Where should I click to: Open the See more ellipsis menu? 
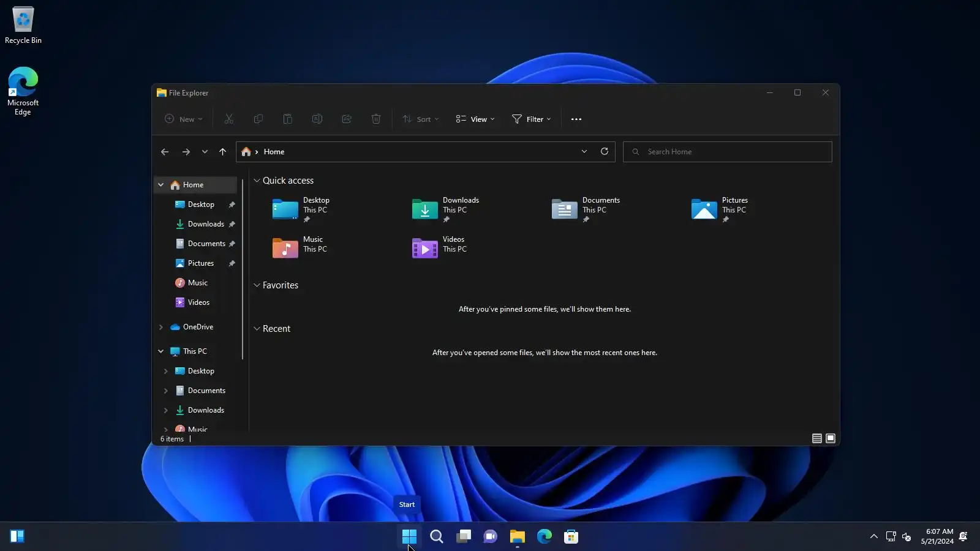[576, 119]
